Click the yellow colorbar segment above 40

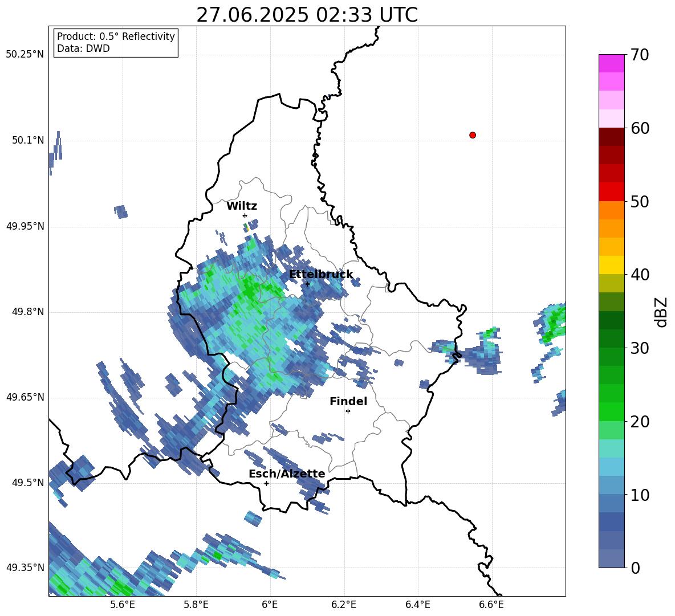(x=611, y=265)
